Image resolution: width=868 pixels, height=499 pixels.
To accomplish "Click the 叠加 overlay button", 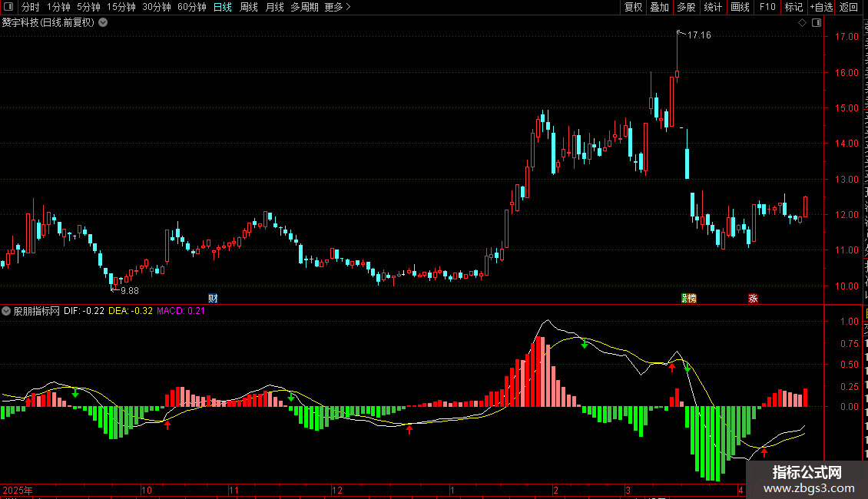I will click(659, 7).
